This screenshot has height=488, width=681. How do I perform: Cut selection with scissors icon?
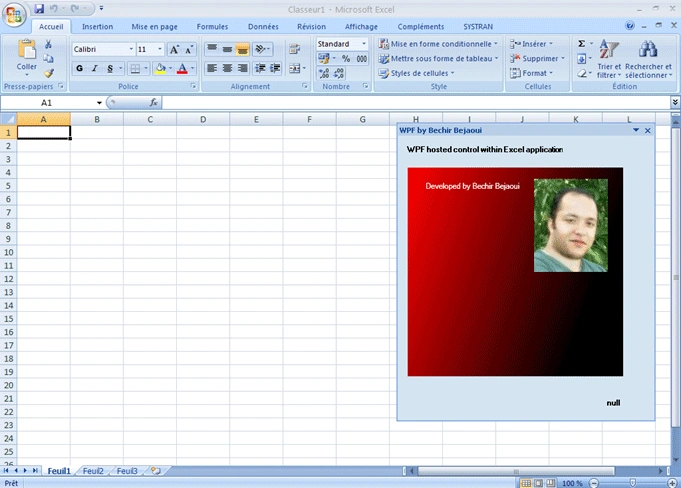point(49,44)
